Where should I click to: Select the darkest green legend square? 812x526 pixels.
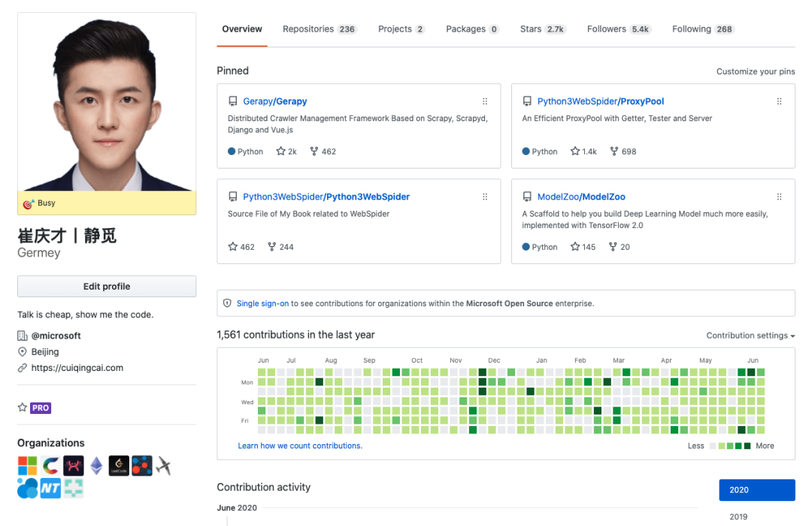point(747,446)
